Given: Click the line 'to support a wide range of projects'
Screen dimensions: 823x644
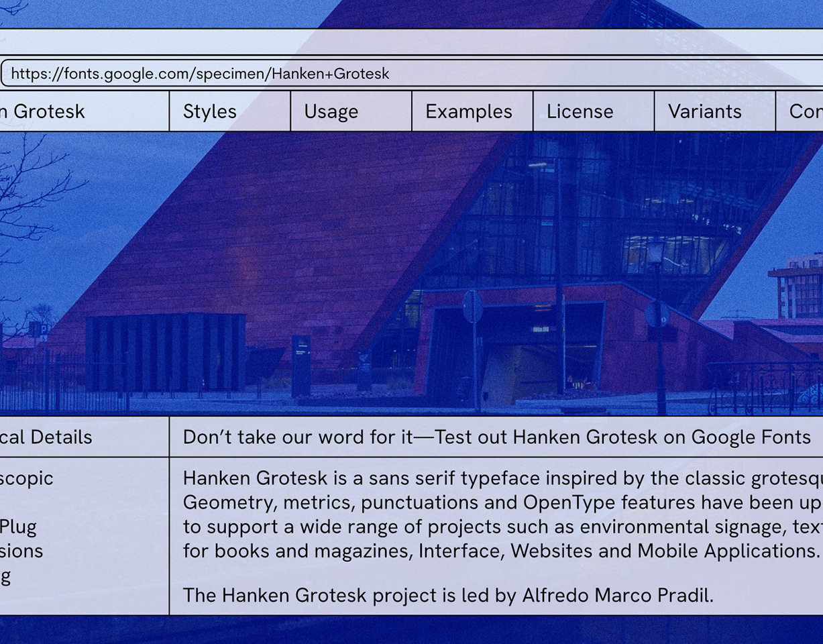Looking at the screenshot, I should pos(503,527).
